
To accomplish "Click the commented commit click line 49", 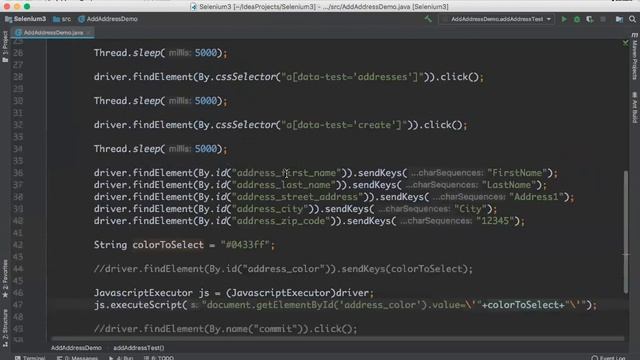I will (x=225, y=329).
